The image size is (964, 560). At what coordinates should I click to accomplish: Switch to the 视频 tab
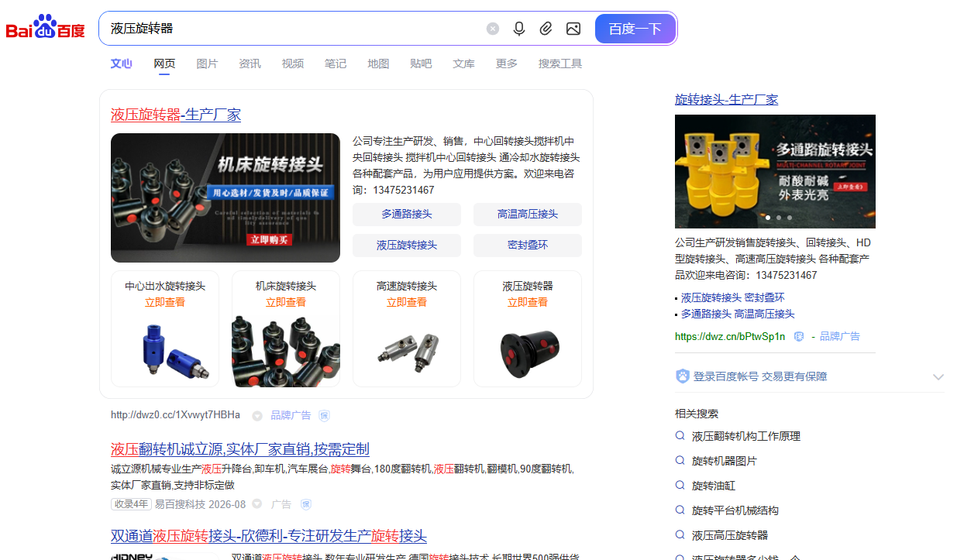(292, 64)
